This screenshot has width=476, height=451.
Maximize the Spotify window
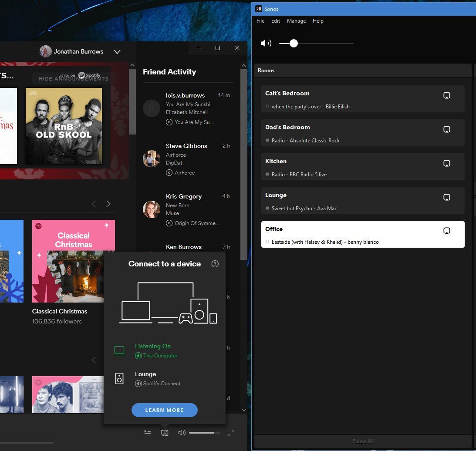point(218,48)
